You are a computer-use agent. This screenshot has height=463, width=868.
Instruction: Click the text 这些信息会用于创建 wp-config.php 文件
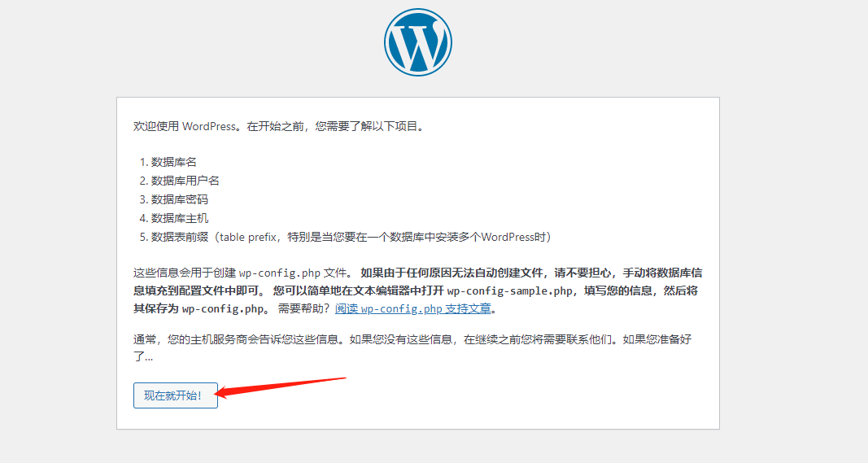(242, 273)
